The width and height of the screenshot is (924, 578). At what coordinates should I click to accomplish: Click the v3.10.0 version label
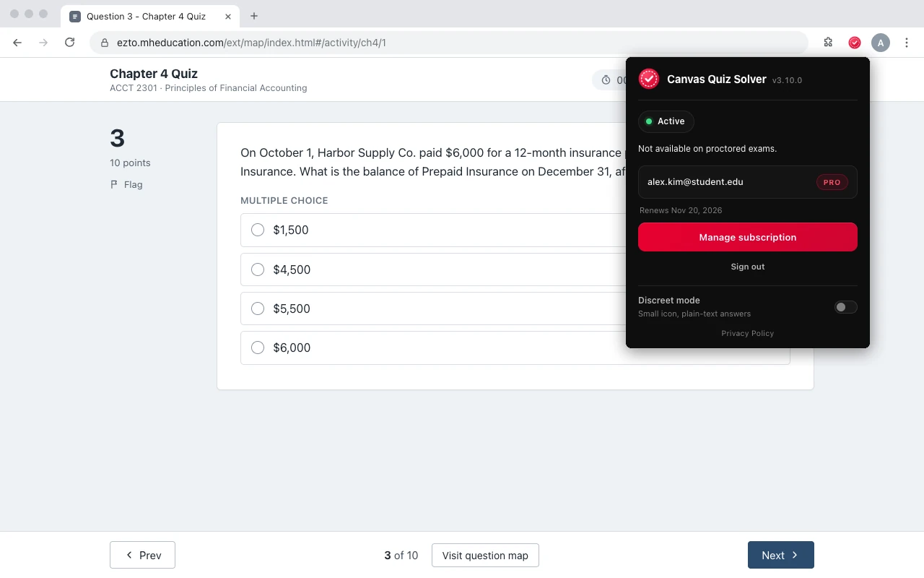787,80
